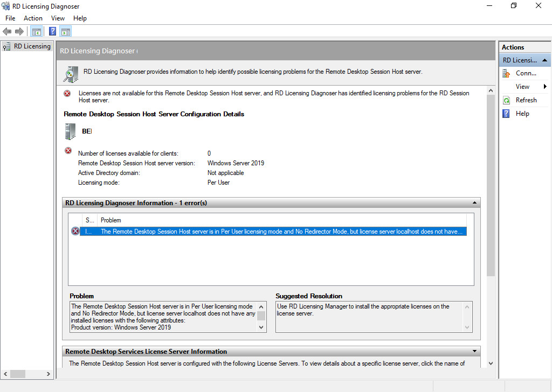Click the Back arrow in toolbar
The height and width of the screenshot is (392, 552).
[x=7, y=32]
